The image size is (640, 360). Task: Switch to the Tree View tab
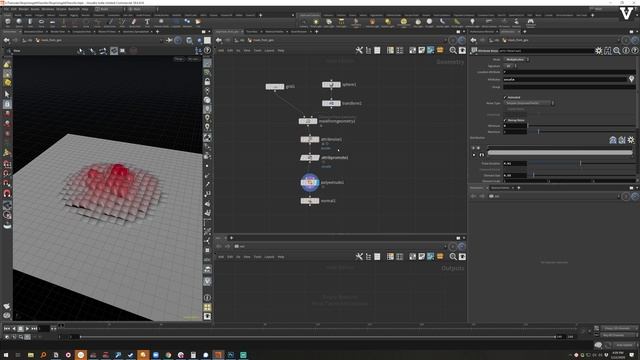click(252, 31)
